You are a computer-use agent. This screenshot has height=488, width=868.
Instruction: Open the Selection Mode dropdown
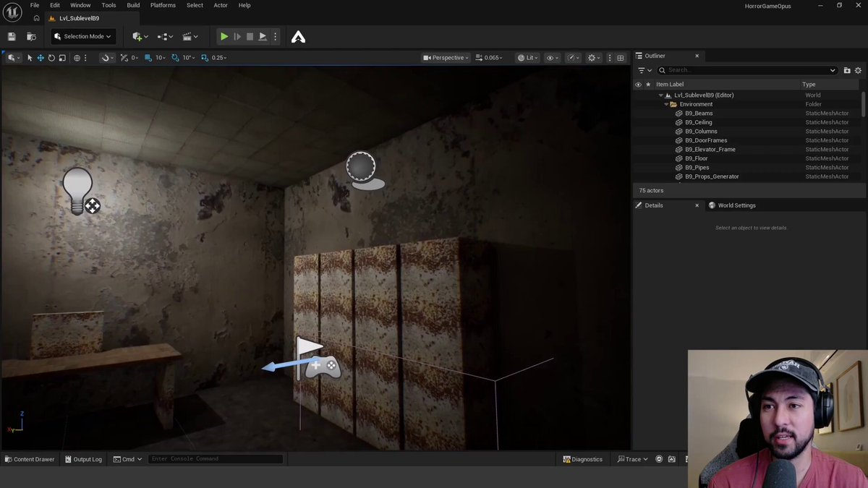[83, 36]
